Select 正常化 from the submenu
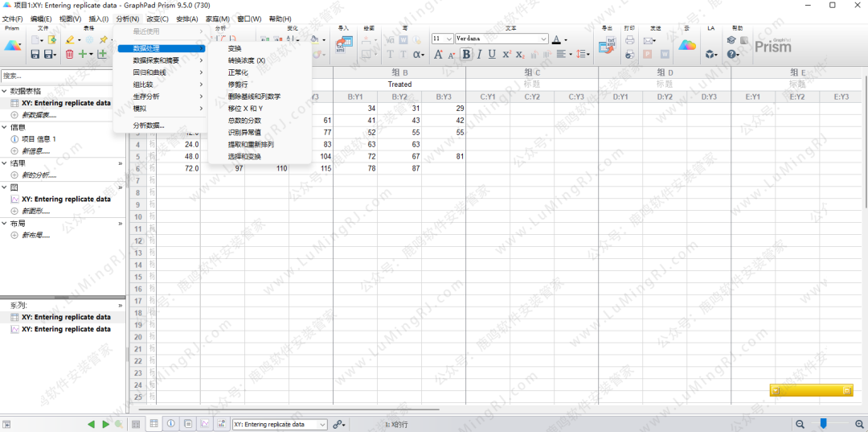868x432 pixels. click(x=238, y=72)
